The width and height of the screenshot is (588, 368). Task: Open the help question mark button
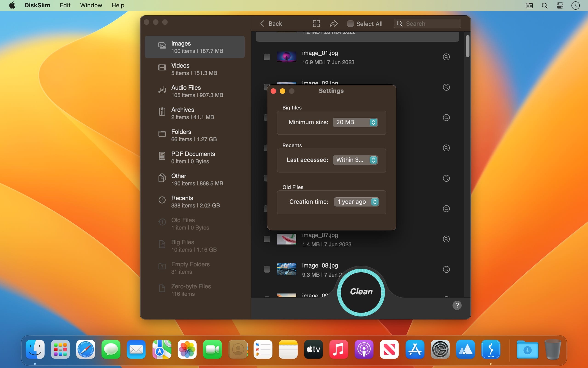tap(457, 305)
